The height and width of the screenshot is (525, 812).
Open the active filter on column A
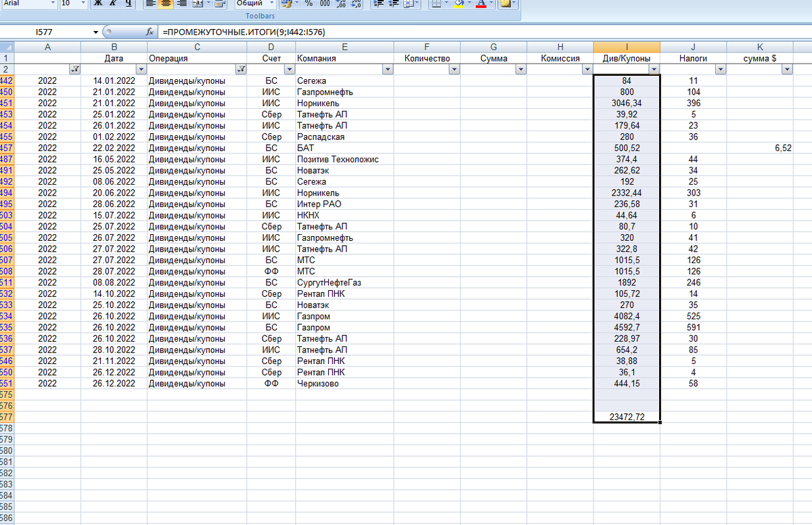[x=74, y=69]
